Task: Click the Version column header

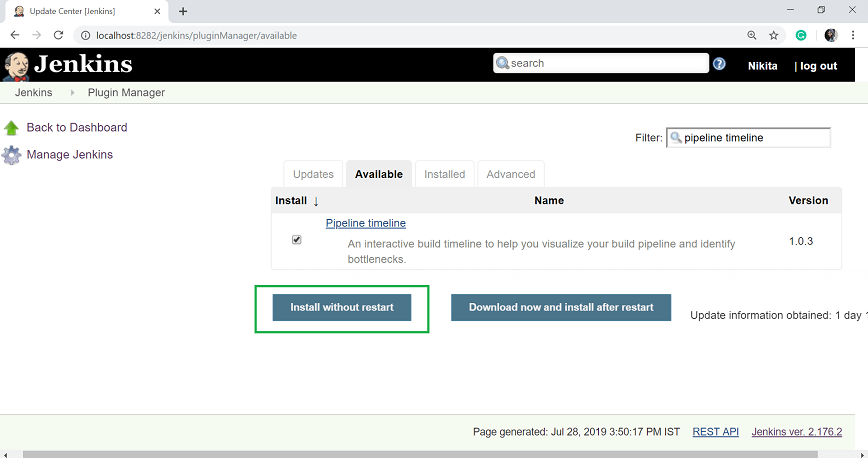Action: 808,200
